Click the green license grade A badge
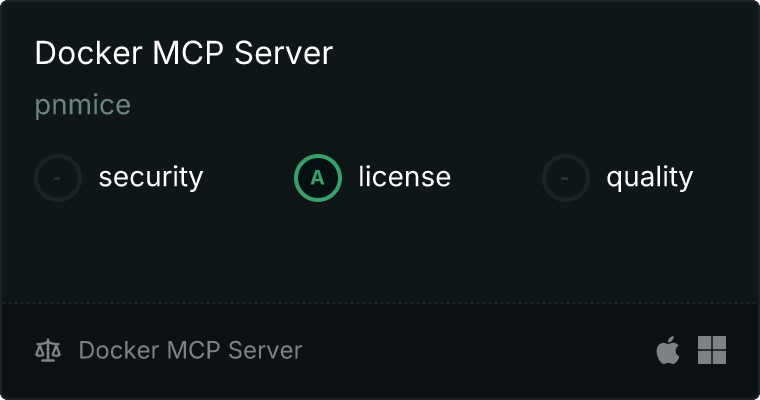Image resolution: width=760 pixels, height=400 pixels. click(317, 178)
